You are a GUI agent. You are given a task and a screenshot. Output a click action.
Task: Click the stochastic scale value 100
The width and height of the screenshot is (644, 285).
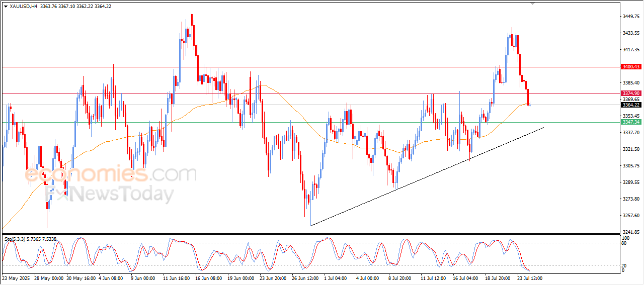626,238
